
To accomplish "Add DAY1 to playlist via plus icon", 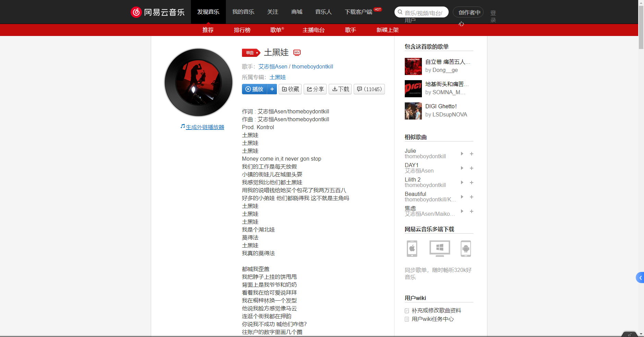I will coord(472,168).
